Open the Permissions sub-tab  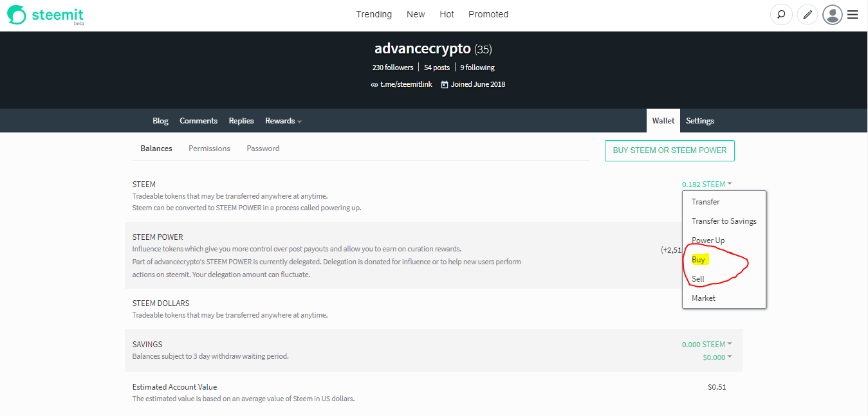tap(209, 149)
